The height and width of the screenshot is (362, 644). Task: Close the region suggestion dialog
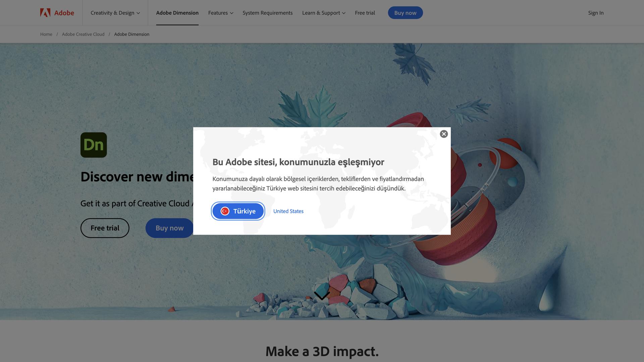coord(444,134)
